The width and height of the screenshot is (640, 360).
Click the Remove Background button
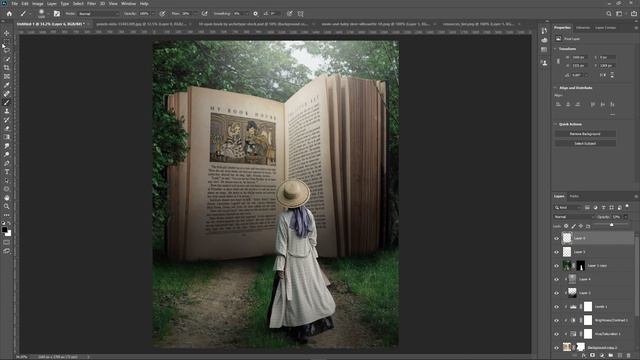coord(585,134)
